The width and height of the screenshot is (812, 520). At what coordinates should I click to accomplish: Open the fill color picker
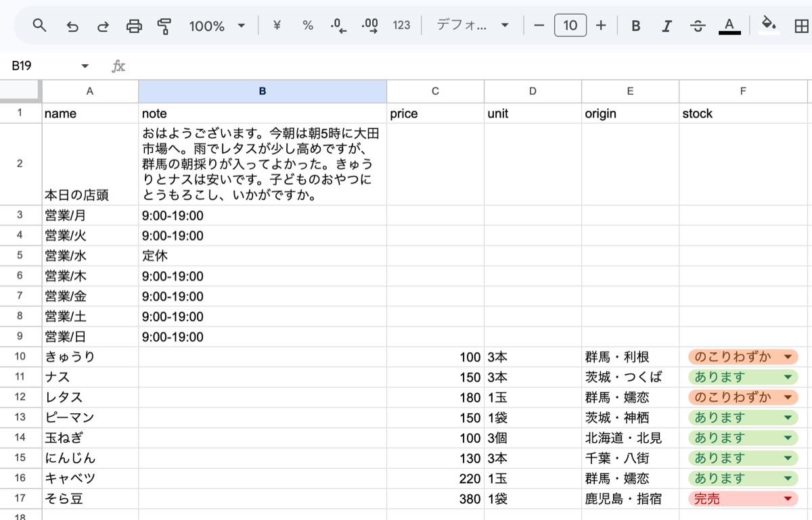point(769,26)
